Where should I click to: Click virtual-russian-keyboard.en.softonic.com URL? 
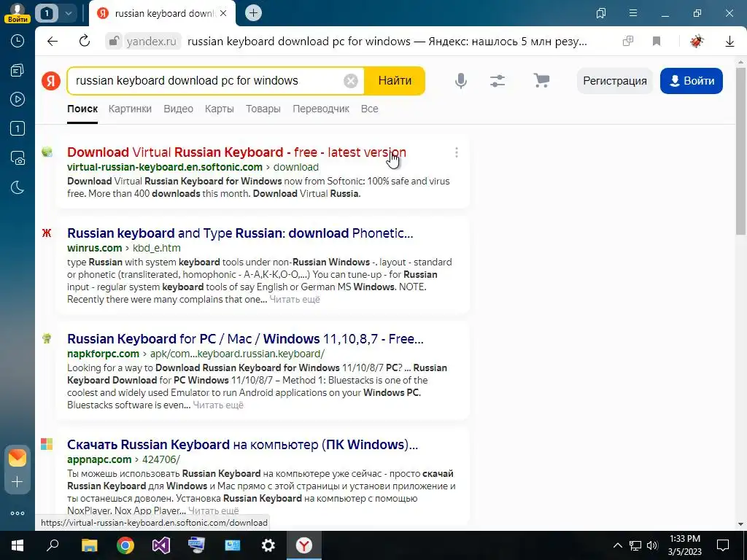[165, 167]
